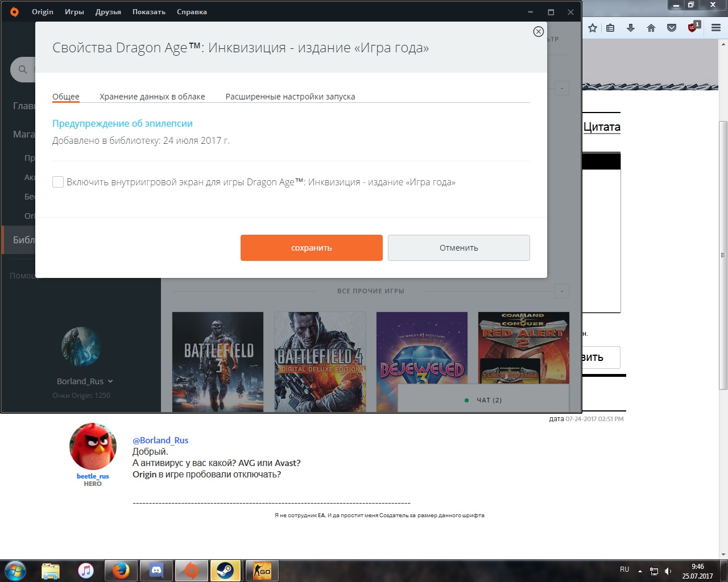This screenshot has height=582, width=728.
Task: Open Discord from the taskbar
Action: 156,570
